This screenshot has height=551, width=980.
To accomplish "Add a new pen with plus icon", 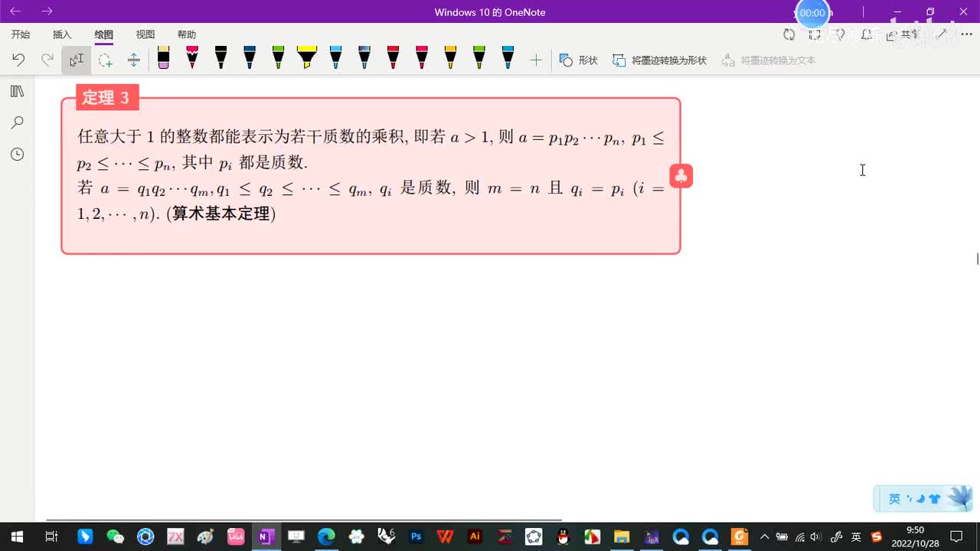I will [536, 60].
